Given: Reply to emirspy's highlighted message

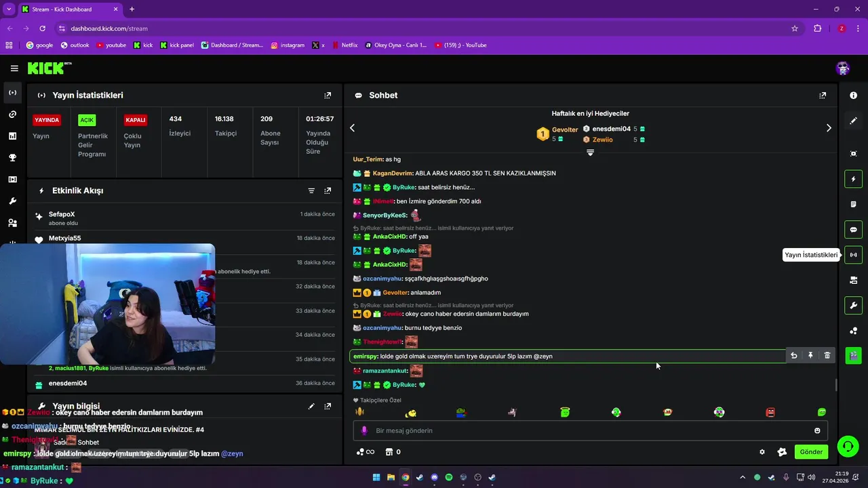Looking at the screenshot, I should (x=793, y=356).
